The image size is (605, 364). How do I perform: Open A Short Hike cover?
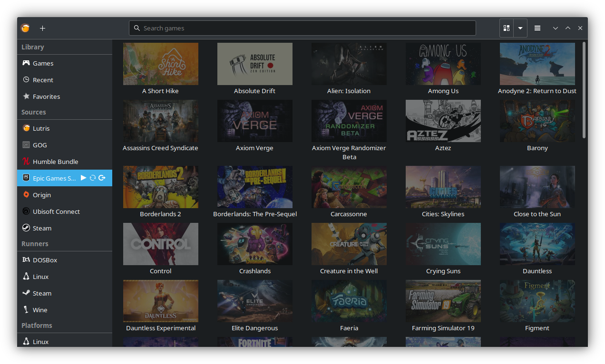(x=161, y=64)
